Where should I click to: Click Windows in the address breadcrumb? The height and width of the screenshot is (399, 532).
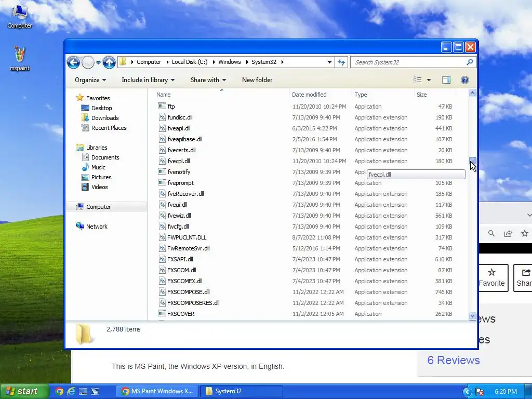tap(229, 62)
